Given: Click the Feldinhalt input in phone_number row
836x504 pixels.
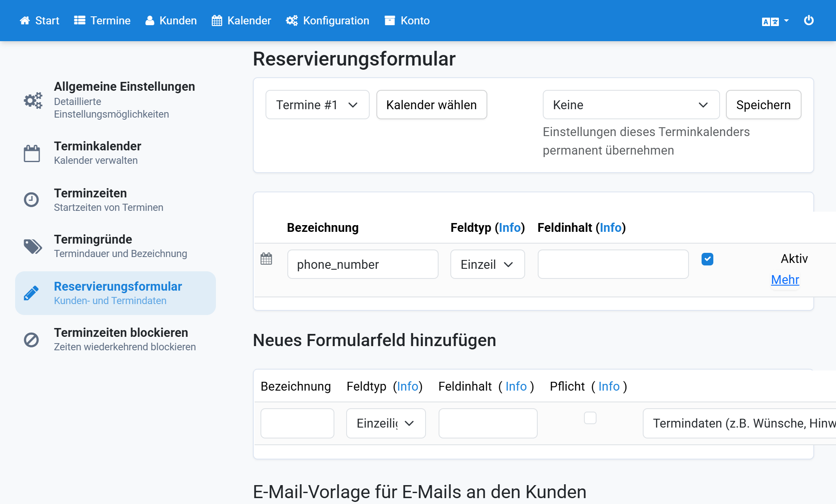Looking at the screenshot, I should (x=613, y=264).
